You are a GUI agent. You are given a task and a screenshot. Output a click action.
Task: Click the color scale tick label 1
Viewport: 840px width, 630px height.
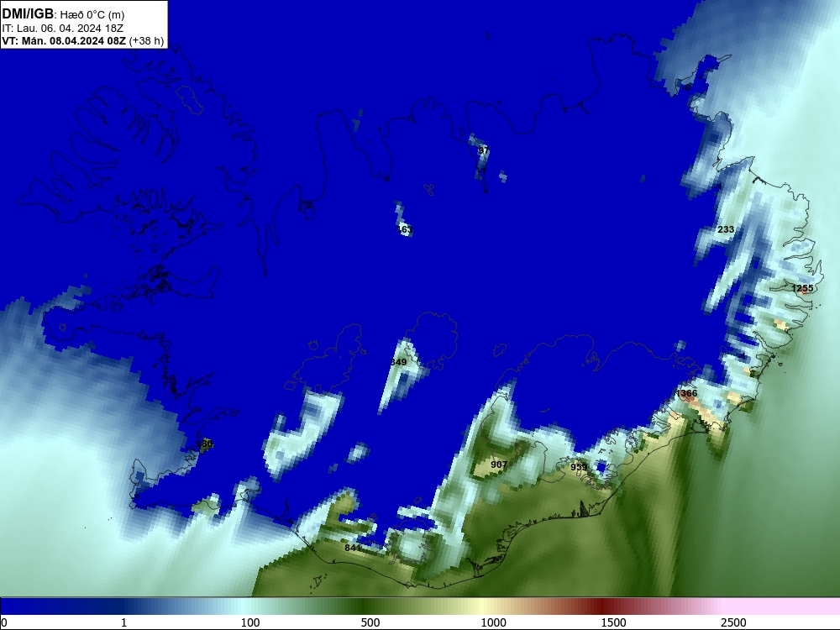pos(123,622)
